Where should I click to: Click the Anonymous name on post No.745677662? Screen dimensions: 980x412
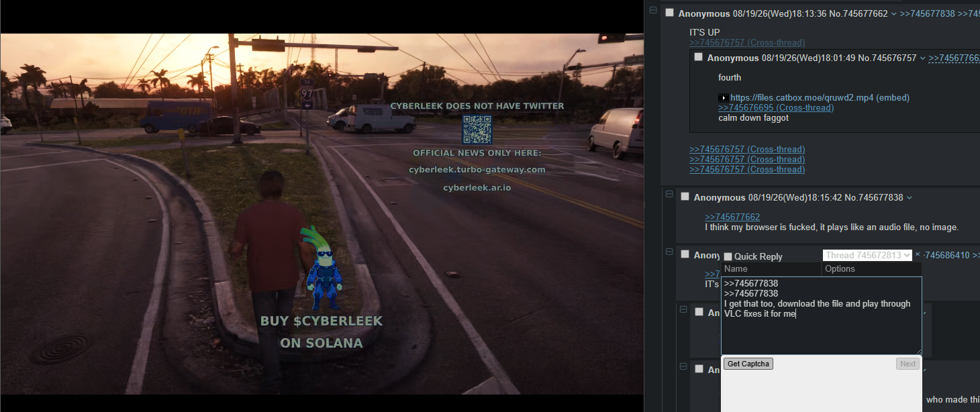pyautogui.click(x=704, y=13)
